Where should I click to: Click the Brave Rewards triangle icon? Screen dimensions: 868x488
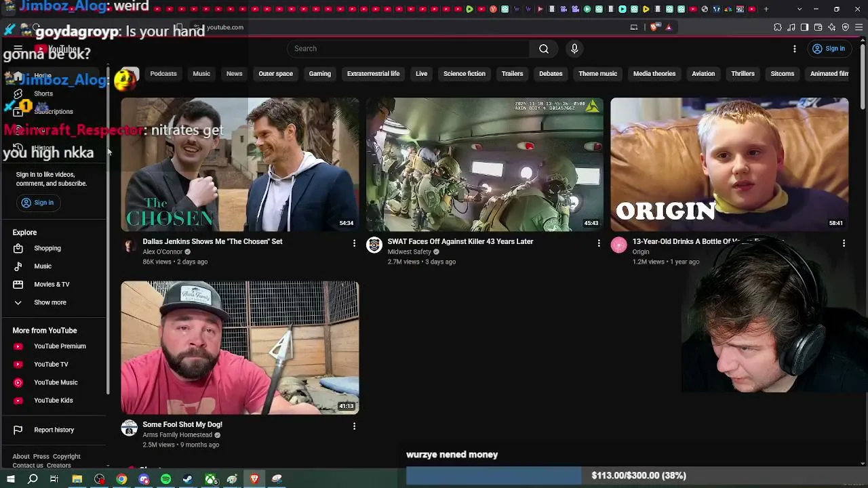(669, 27)
